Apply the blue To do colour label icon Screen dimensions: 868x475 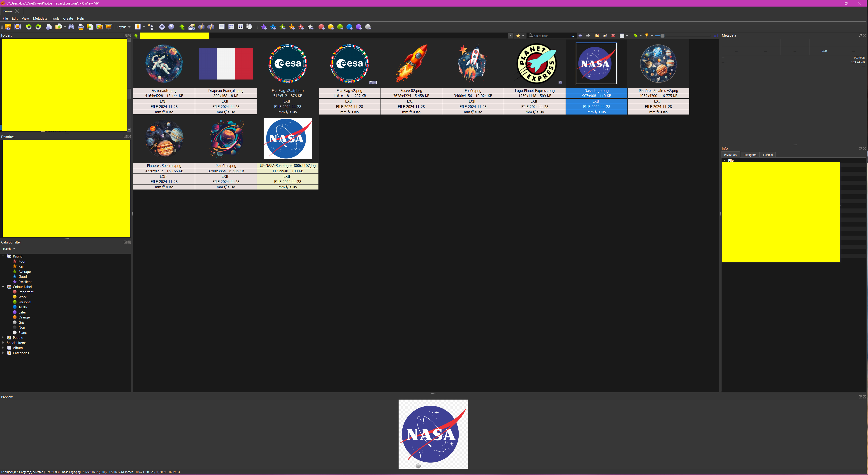click(x=350, y=27)
